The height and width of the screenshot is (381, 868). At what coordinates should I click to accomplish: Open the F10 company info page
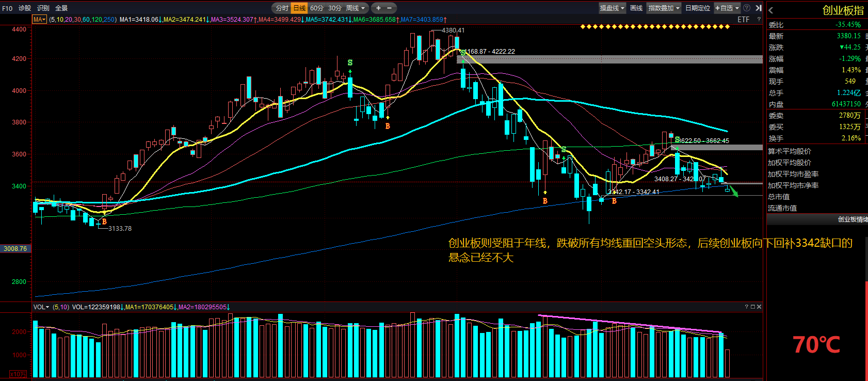click(7, 8)
